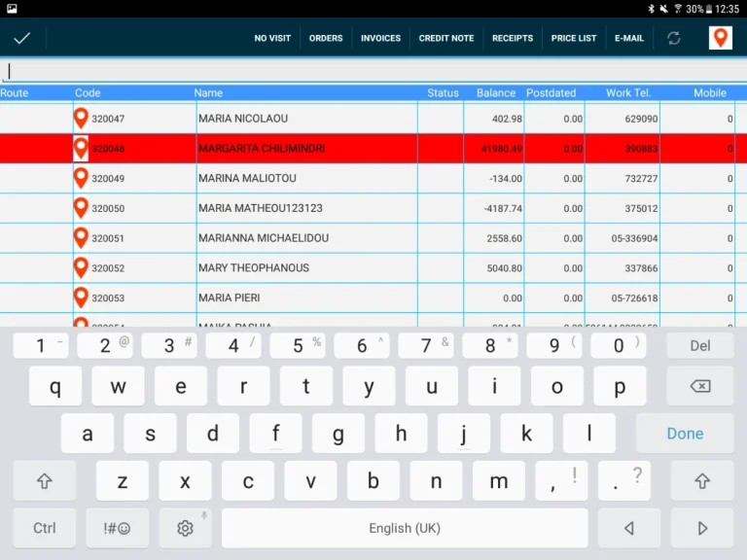
Task: Focus the customer search input field
Action: pyautogui.click(x=373, y=71)
